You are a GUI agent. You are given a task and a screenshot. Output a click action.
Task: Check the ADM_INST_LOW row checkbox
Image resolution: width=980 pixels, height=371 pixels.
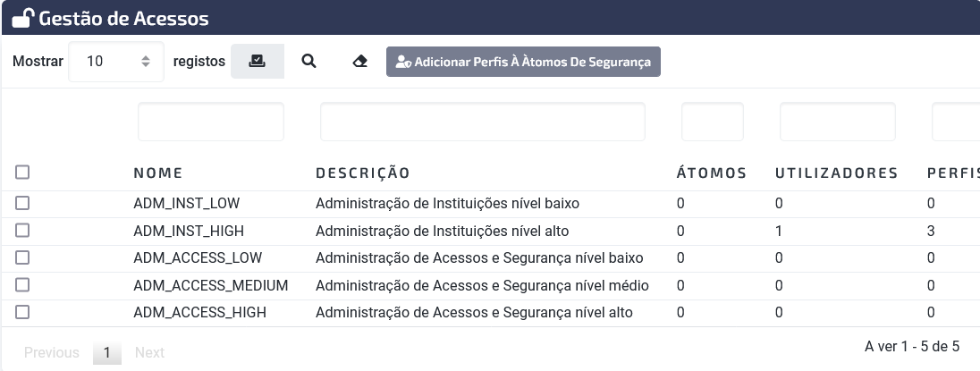(22, 203)
